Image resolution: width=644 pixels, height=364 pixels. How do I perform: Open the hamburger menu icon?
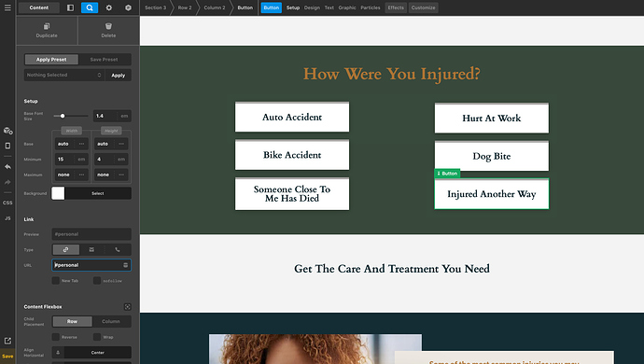(x=7, y=7)
